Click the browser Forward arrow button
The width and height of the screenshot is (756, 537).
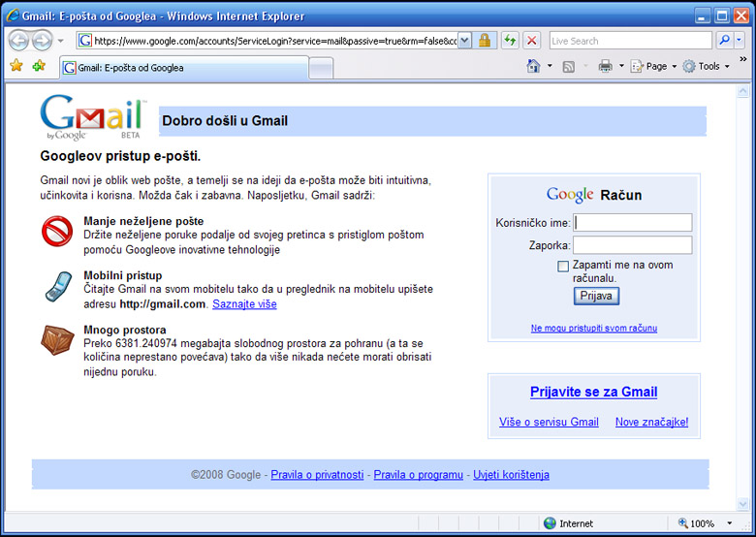click(x=43, y=41)
